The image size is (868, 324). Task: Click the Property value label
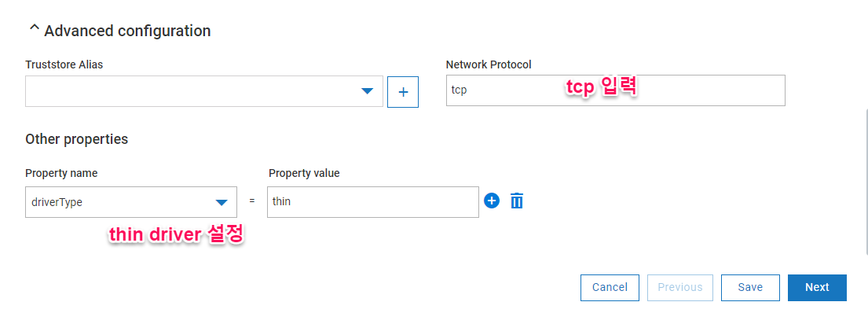[304, 173]
